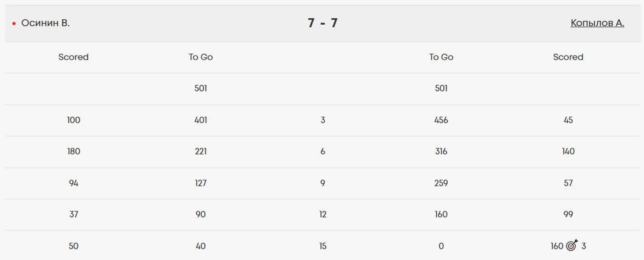Open the Копылов А. player link
Screen dimensions: 644x260
[x=597, y=23]
